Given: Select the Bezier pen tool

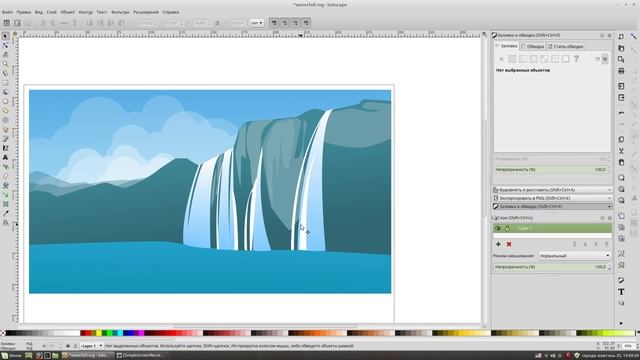Looking at the screenshot, I should point(5,139).
